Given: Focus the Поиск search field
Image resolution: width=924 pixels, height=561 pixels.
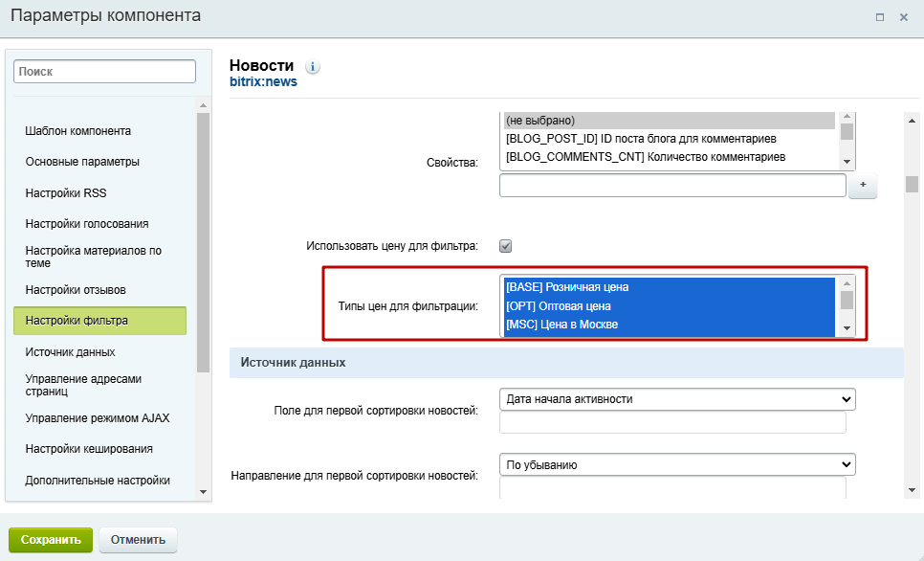Looking at the screenshot, I should 105,72.
